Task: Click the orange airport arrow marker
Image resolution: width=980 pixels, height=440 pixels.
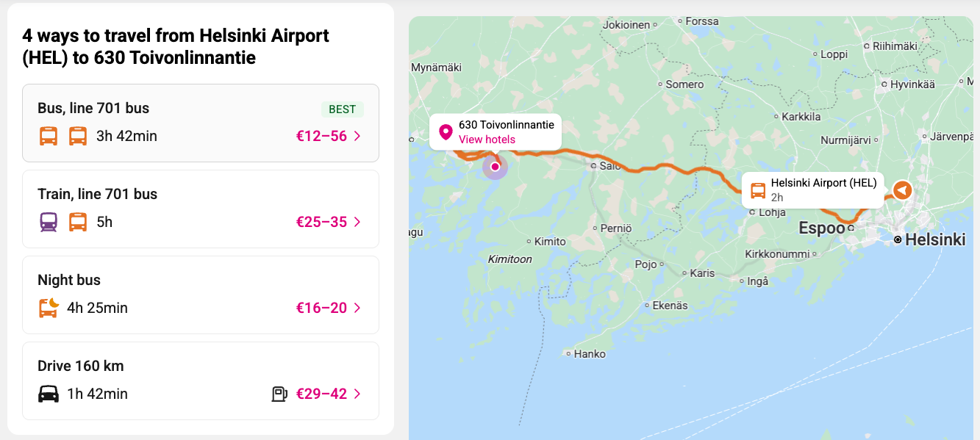Action: click(902, 190)
